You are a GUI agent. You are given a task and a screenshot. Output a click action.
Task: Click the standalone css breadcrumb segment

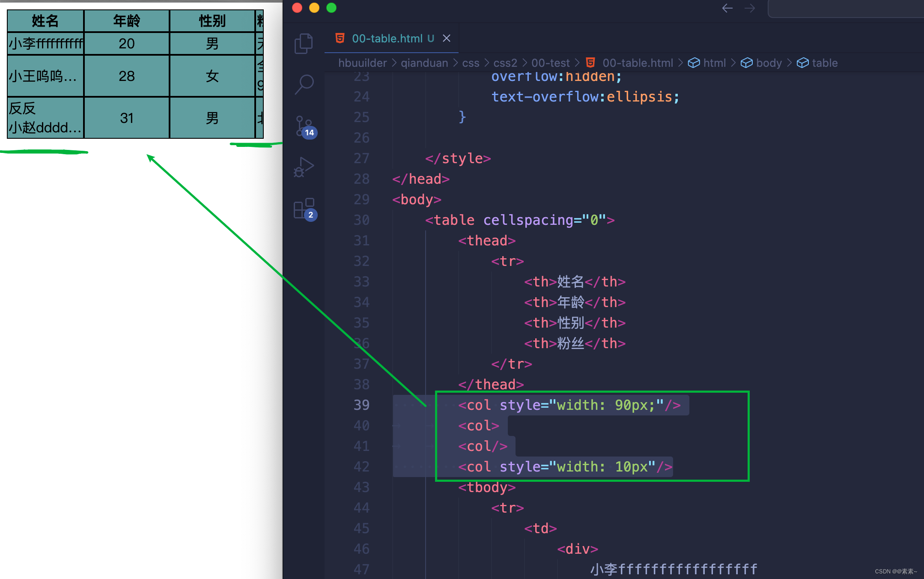[471, 63]
